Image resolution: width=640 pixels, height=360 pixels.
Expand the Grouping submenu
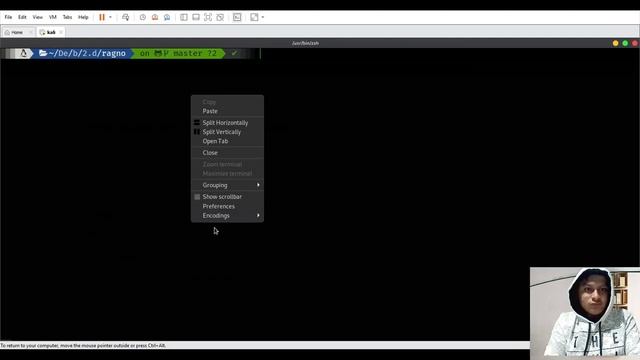click(x=227, y=185)
